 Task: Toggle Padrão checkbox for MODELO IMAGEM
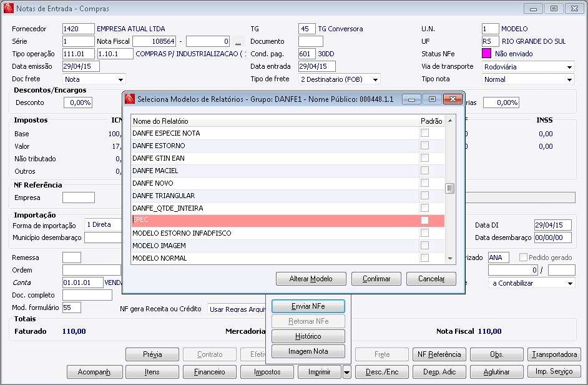click(424, 245)
